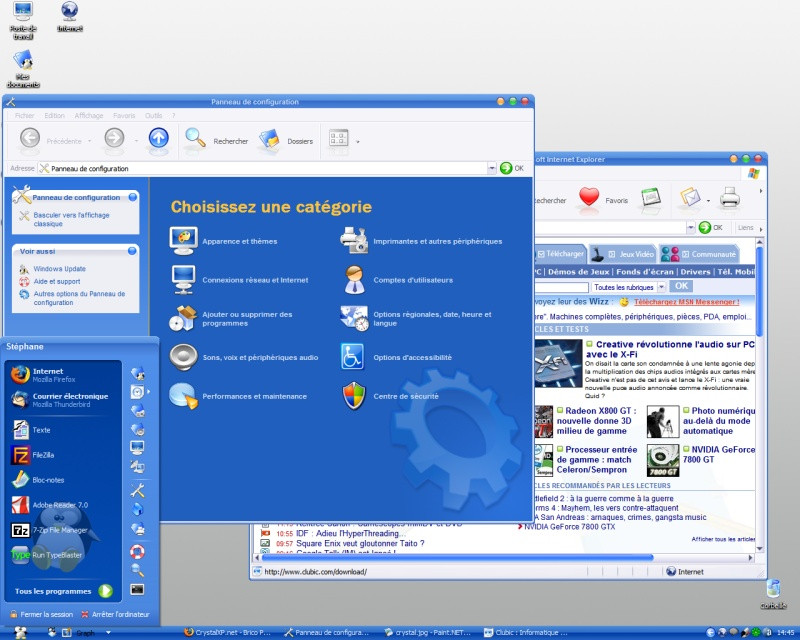Screen dimensions: 800x640
Task: Open the Affichage menu
Action: pos(88,115)
